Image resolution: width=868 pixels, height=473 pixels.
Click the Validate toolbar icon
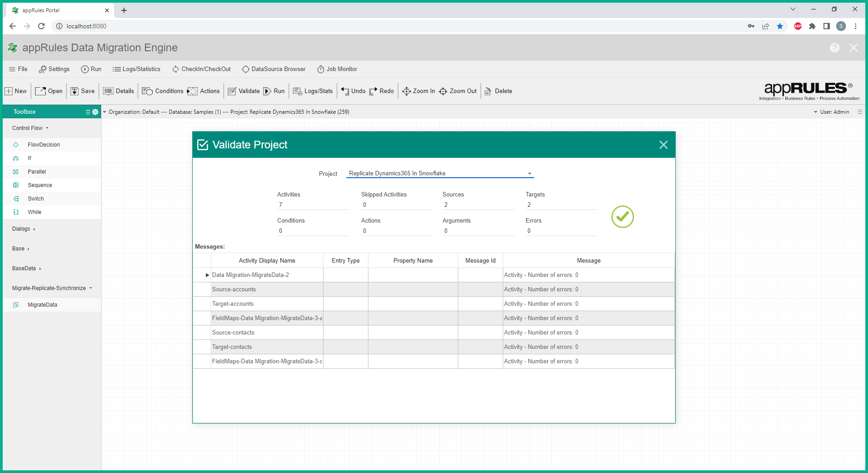click(232, 91)
